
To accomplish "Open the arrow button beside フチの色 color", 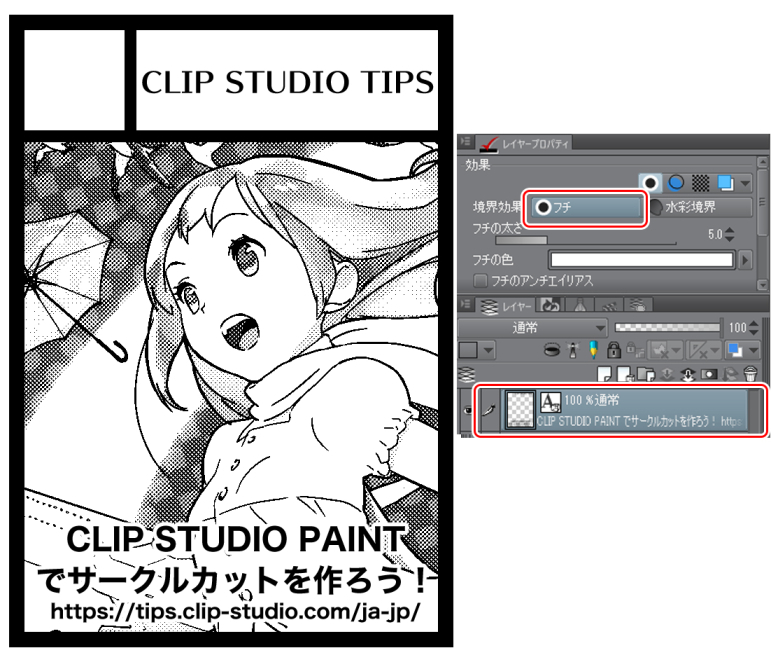I will [745, 260].
